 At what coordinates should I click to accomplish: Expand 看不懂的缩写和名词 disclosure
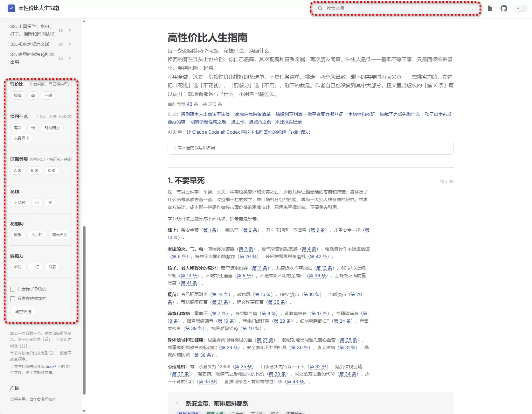[310, 148]
